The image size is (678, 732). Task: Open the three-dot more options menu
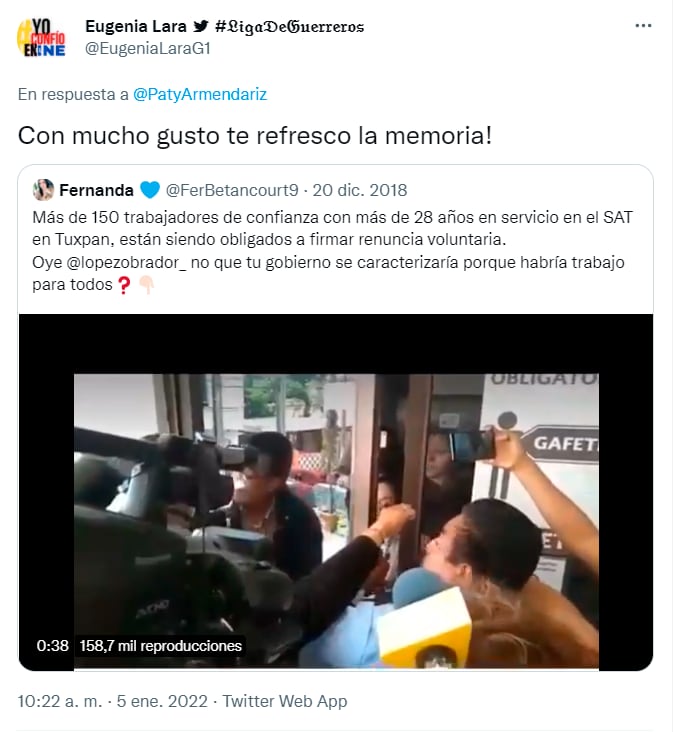(x=643, y=26)
